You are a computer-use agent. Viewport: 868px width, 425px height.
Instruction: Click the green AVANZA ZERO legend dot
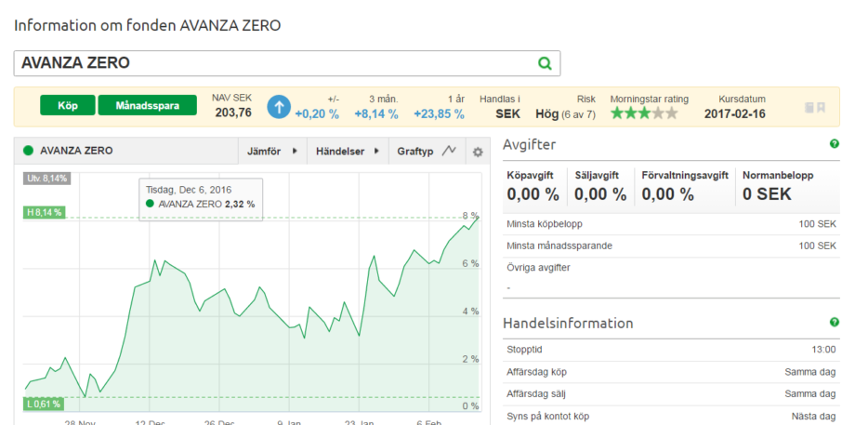point(29,151)
